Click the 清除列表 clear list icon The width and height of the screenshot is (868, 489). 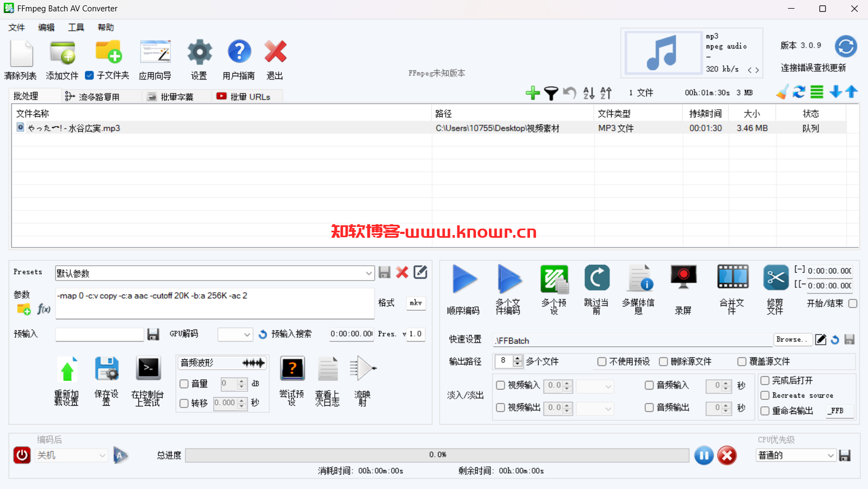(22, 53)
